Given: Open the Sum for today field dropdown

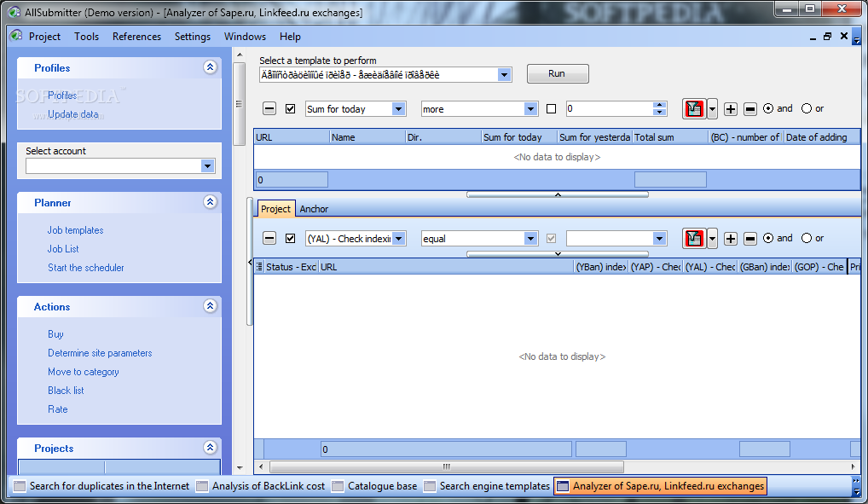Looking at the screenshot, I should pos(398,109).
